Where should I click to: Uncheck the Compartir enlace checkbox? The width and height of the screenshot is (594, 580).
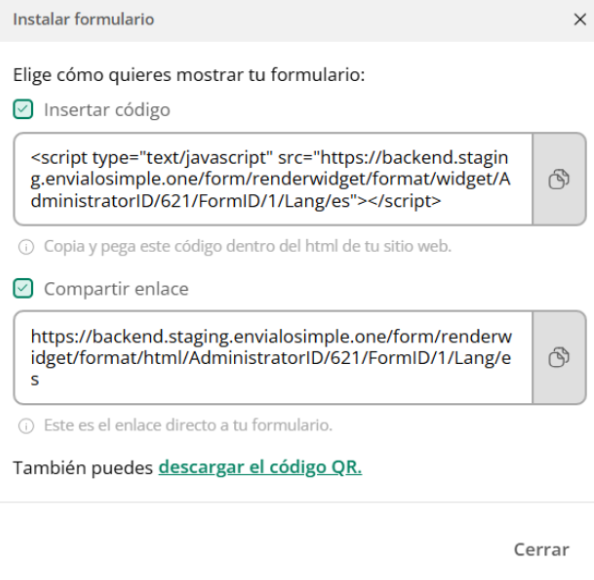point(23,289)
